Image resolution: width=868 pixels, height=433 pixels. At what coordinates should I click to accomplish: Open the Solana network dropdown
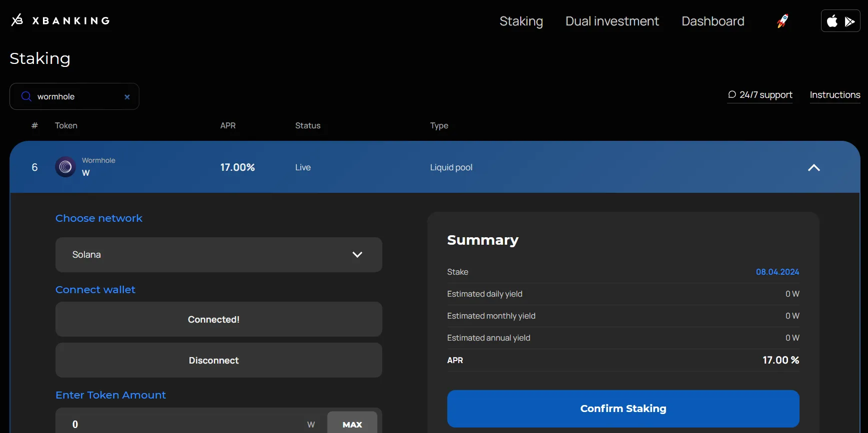coord(219,255)
